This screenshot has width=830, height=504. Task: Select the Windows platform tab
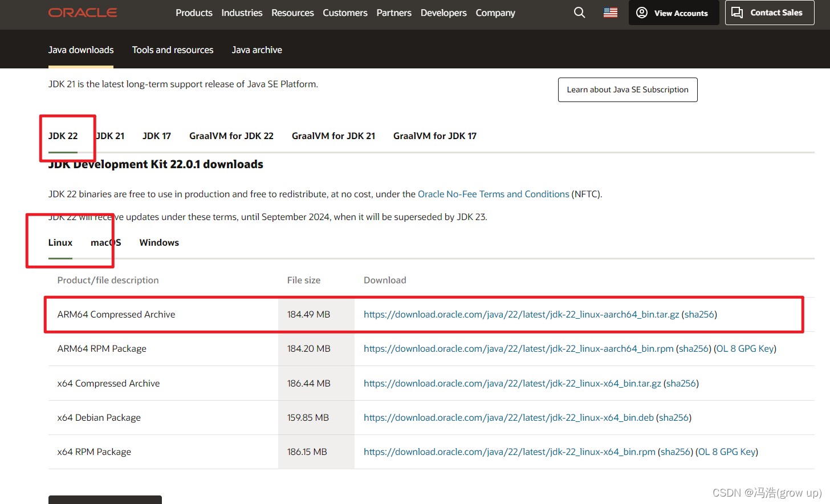159,242
